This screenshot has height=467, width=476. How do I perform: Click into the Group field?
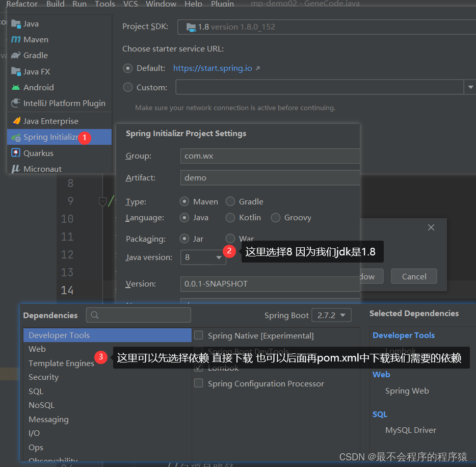click(x=270, y=156)
